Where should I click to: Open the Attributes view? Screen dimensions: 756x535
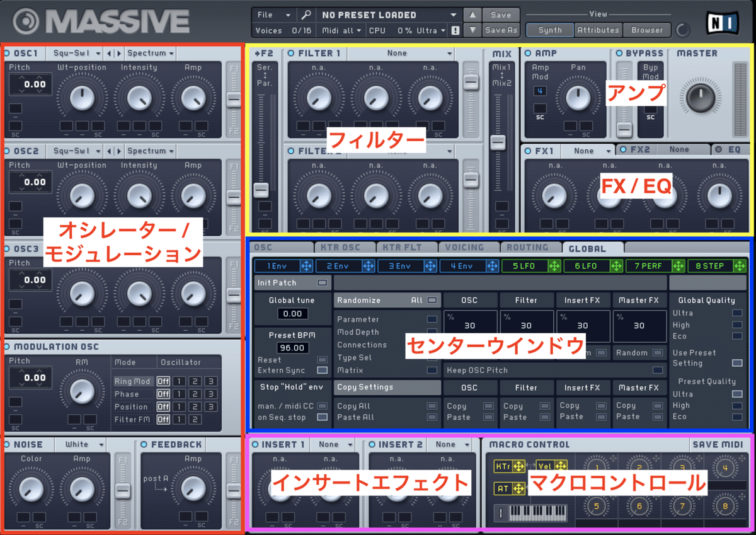[598, 30]
